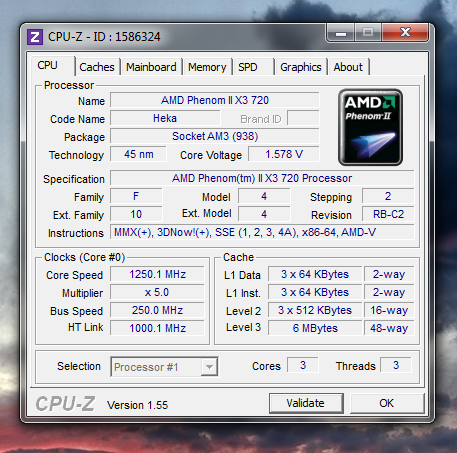This screenshot has width=457, height=453.
Task: Open the Processor #1 selection dropdown
Action: click(x=164, y=367)
